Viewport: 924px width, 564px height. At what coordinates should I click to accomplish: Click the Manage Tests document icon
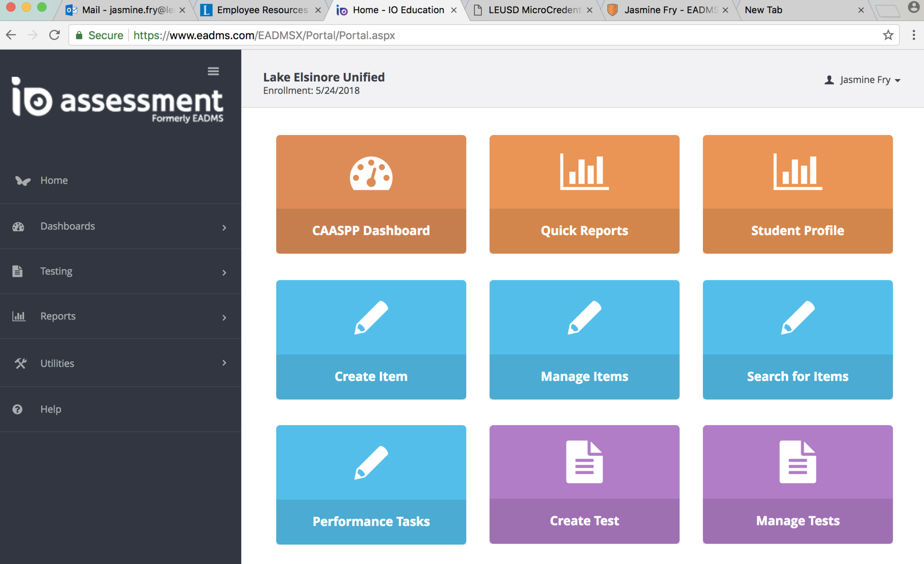click(x=797, y=462)
